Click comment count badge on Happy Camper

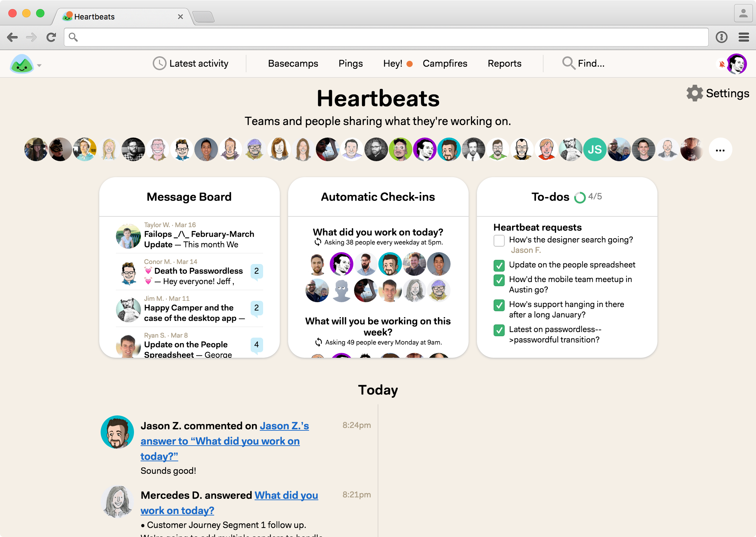(257, 308)
